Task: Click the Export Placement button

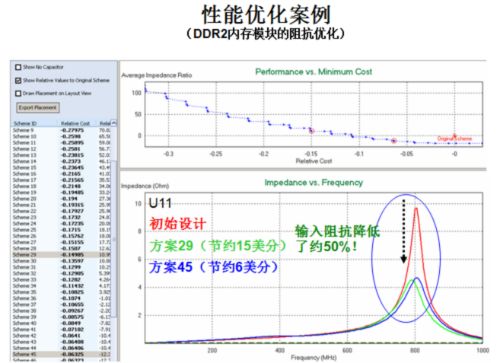Action: coord(38,108)
